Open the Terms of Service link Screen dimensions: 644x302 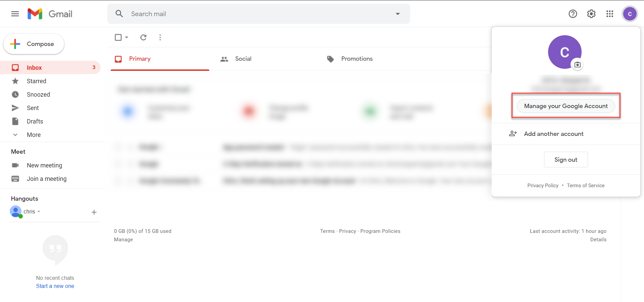tap(586, 185)
